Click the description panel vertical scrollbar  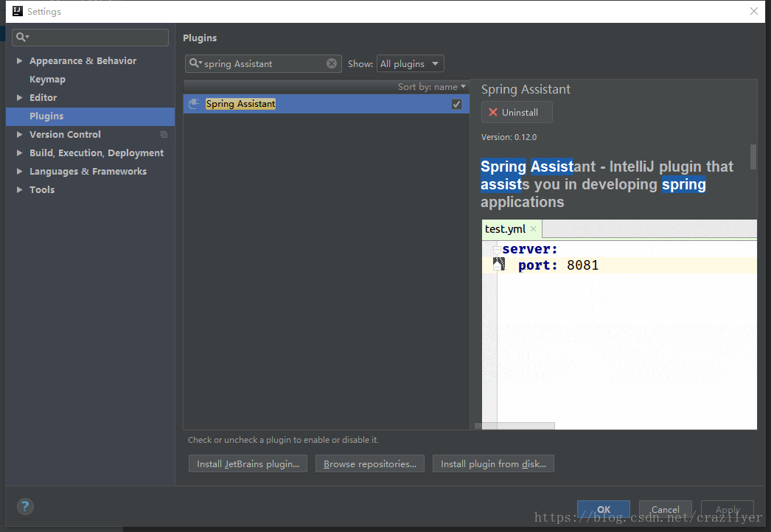(x=753, y=156)
